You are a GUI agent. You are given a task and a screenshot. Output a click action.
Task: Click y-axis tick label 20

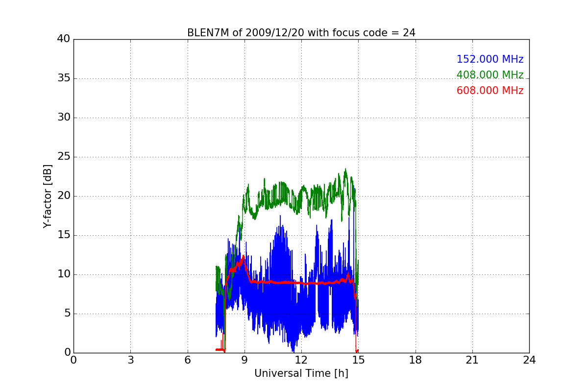(x=64, y=196)
